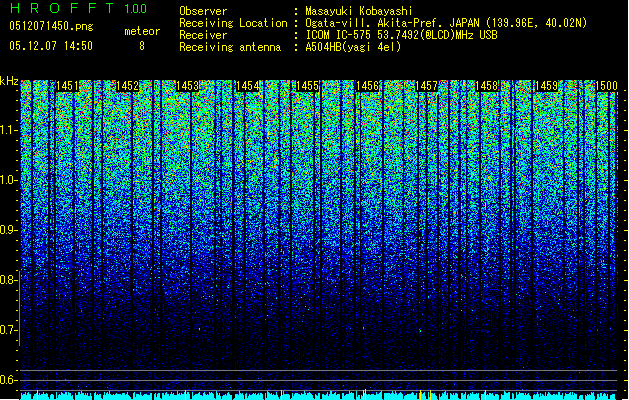This screenshot has height=400, width=629.
Task: Select antenna text A504HB(yagi 4el)
Action: coord(353,47)
